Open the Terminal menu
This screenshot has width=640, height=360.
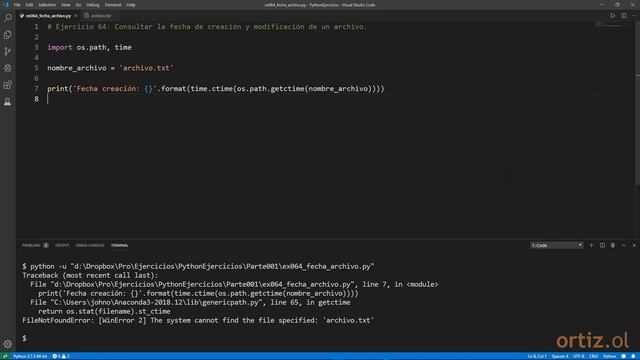coord(113,5)
